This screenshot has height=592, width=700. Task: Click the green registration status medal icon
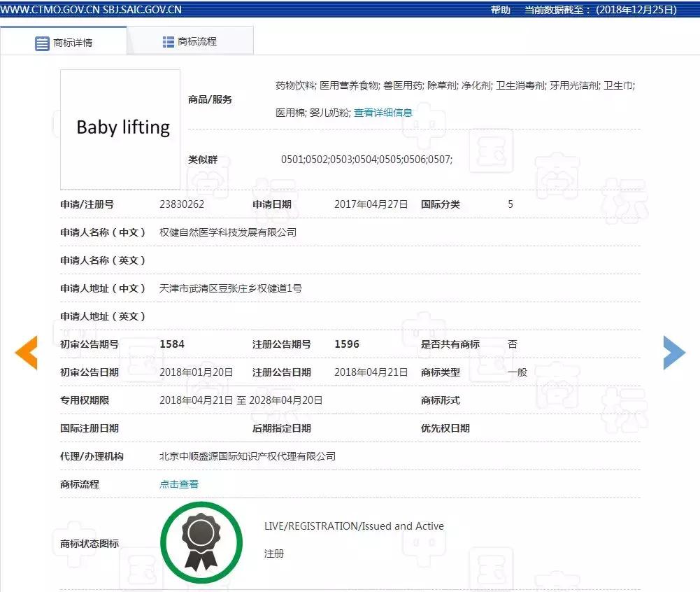(x=201, y=542)
